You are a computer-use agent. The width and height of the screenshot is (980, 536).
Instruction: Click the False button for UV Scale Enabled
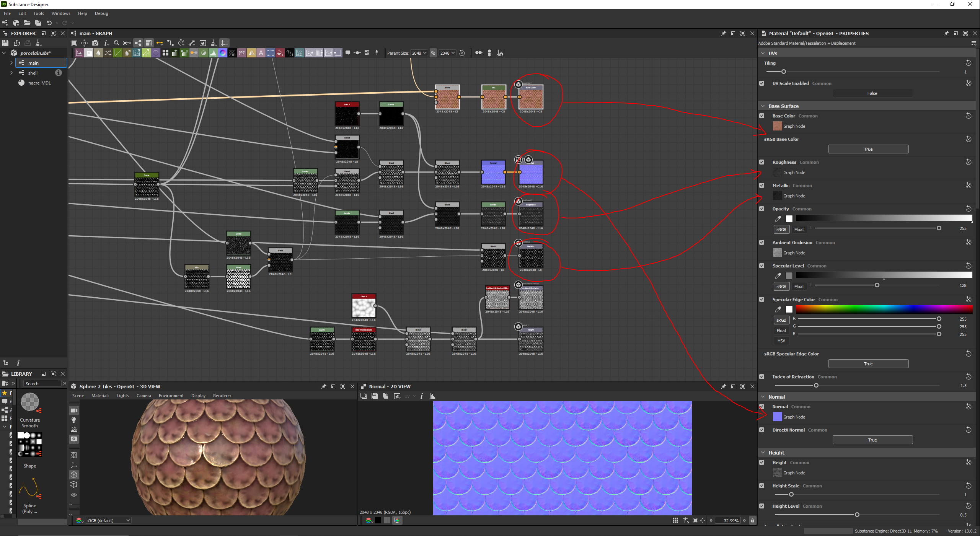pos(872,93)
